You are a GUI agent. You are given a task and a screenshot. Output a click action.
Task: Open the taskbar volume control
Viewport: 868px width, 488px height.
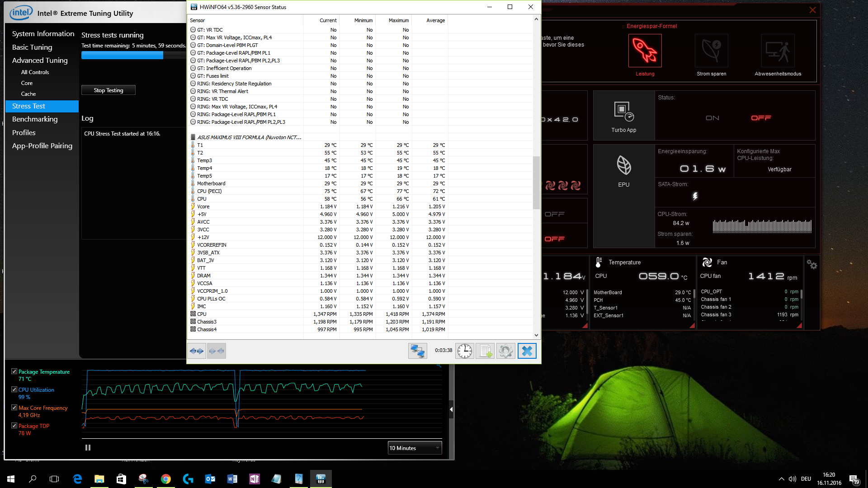(793, 479)
